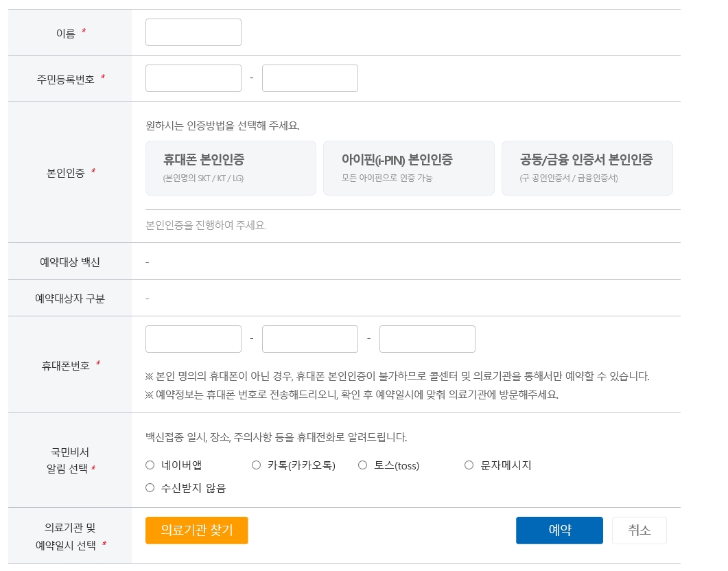The height and width of the screenshot is (571, 728).
Task: Click the 원하시는 인증방법을 선택해 주세요 text
Action: [x=222, y=126]
